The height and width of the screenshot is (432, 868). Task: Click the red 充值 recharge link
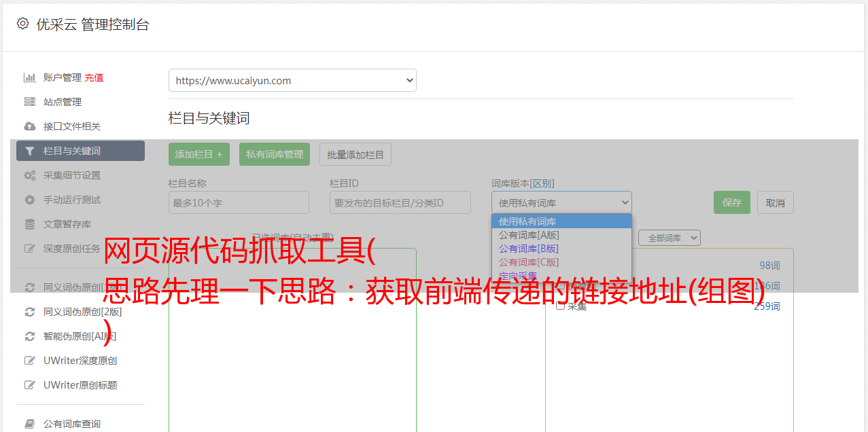coord(94,77)
